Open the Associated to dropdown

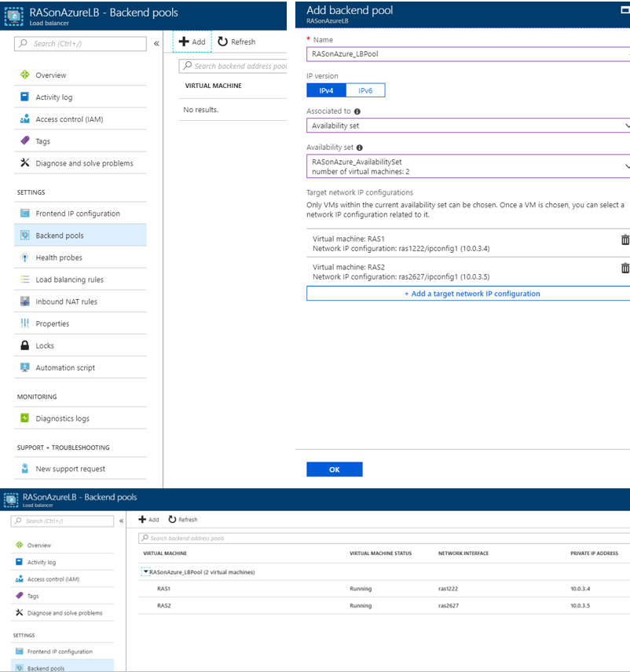(468, 126)
